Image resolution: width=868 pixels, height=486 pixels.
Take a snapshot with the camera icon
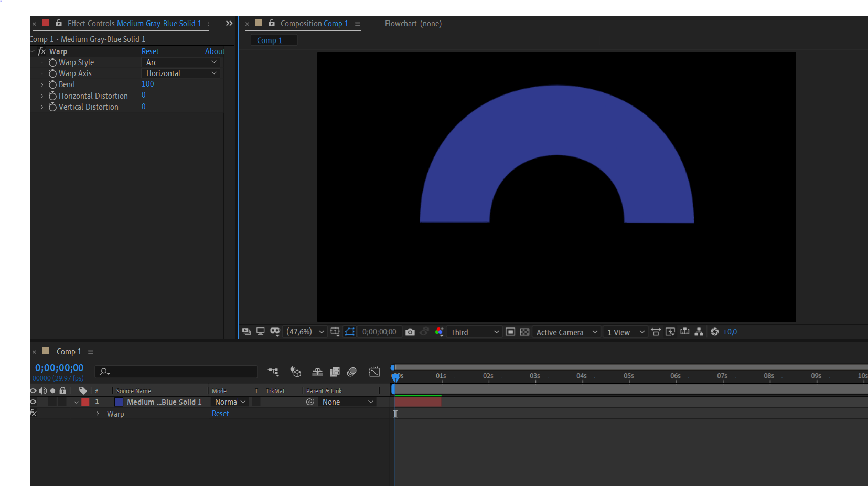pos(410,332)
